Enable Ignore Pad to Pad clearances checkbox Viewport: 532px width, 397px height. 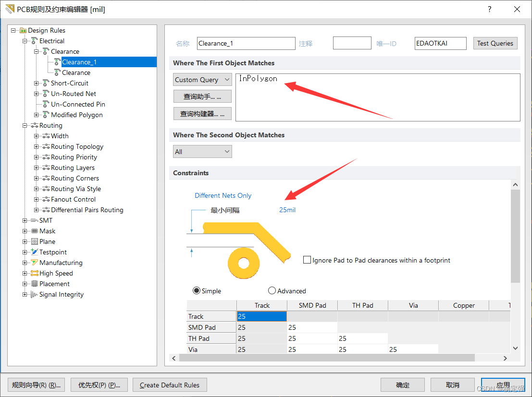(x=307, y=260)
